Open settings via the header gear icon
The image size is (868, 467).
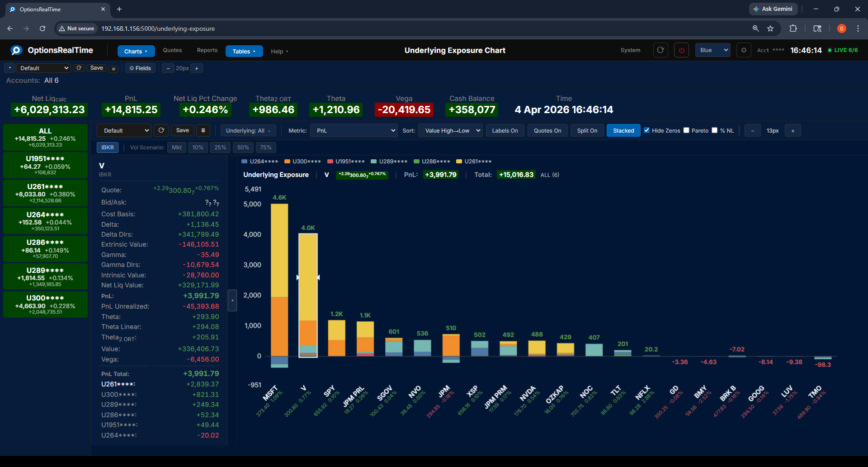744,50
